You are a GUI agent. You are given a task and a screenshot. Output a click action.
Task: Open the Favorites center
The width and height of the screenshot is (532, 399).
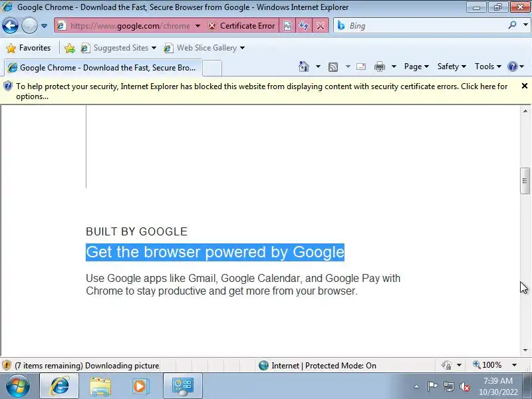click(29, 48)
